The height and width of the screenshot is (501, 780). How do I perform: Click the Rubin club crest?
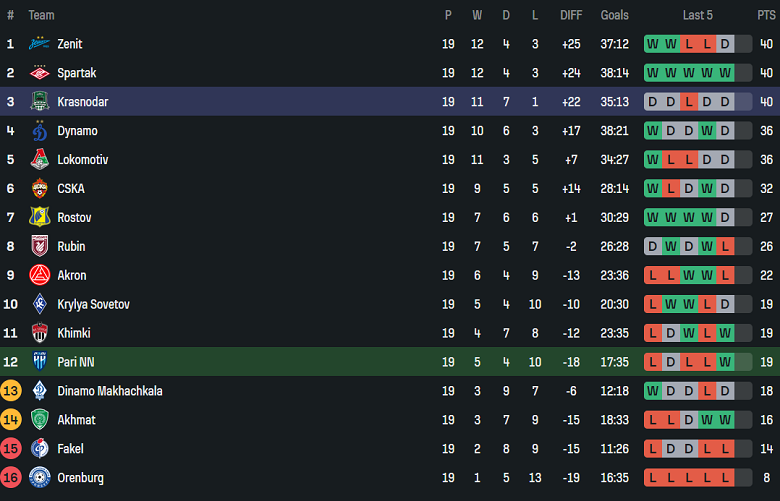click(x=39, y=247)
